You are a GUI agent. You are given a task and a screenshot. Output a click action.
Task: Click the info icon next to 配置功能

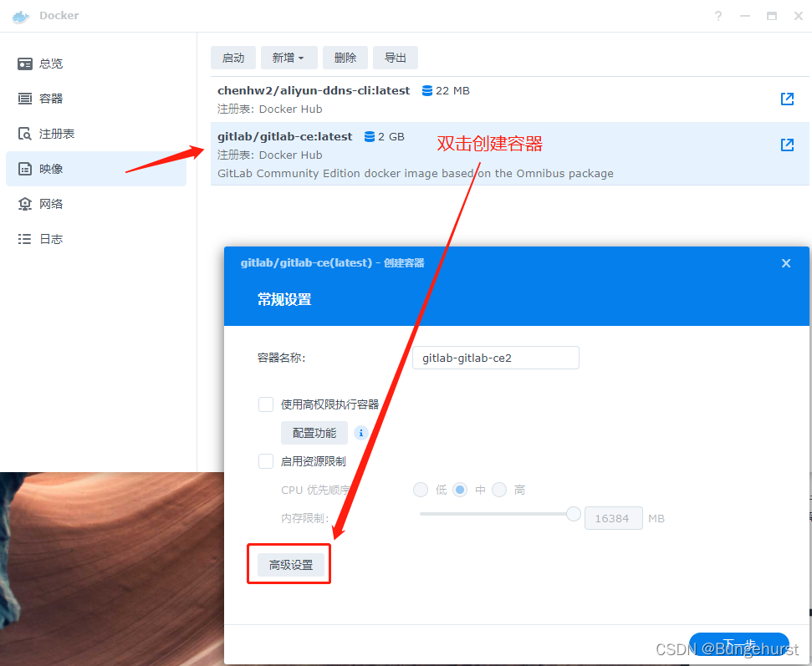pos(360,433)
